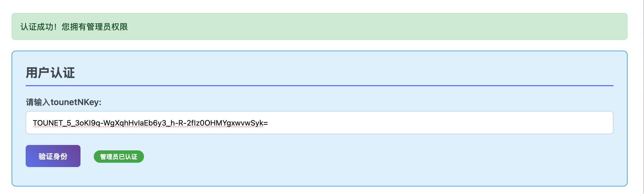The width and height of the screenshot is (644, 194).
Task: Click the 管理员已认证 green badge
Action: (x=119, y=157)
